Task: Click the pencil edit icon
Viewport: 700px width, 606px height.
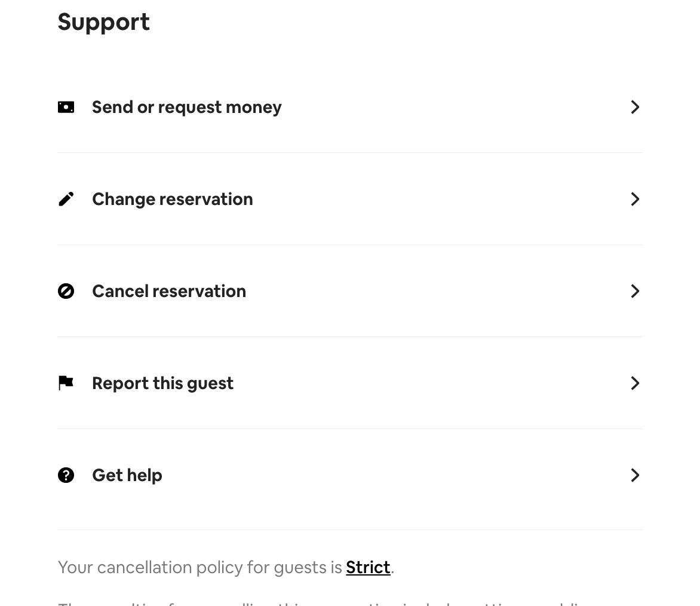Action: point(66,199)
